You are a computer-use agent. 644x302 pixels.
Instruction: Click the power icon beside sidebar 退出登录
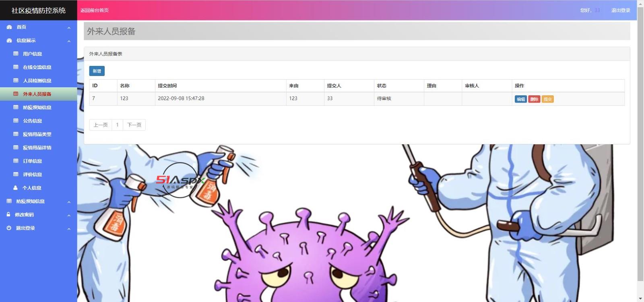pos(9,228)
